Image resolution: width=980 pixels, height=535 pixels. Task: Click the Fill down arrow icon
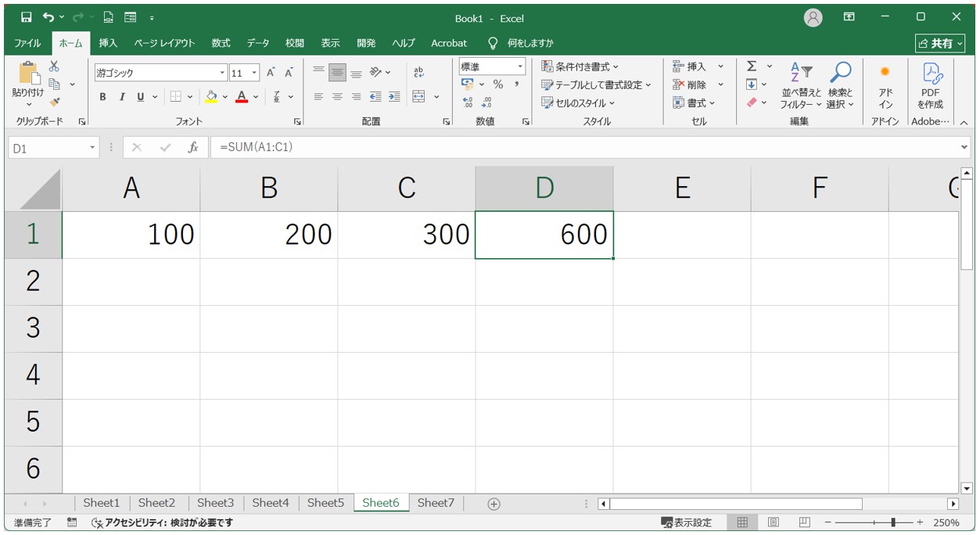pyautogui.click(x=752, y=84)
